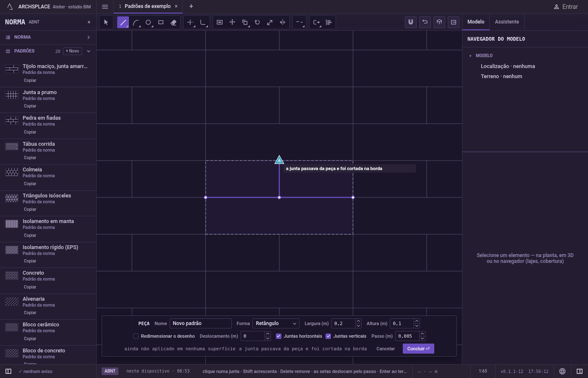Viewport: 588px width, 378px height.
Task: Click the + Novo pattern button
Action: click(72, 51)
